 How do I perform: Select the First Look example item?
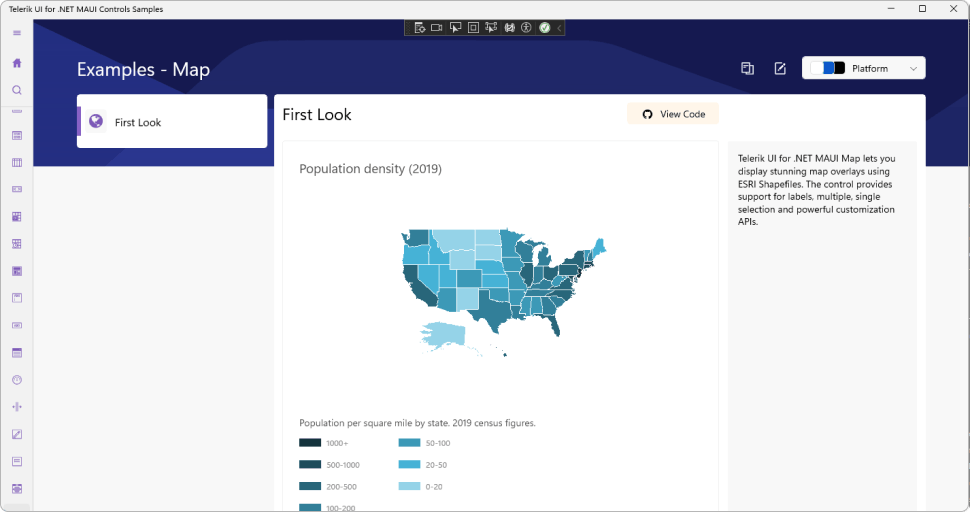[x=172, y=122]
